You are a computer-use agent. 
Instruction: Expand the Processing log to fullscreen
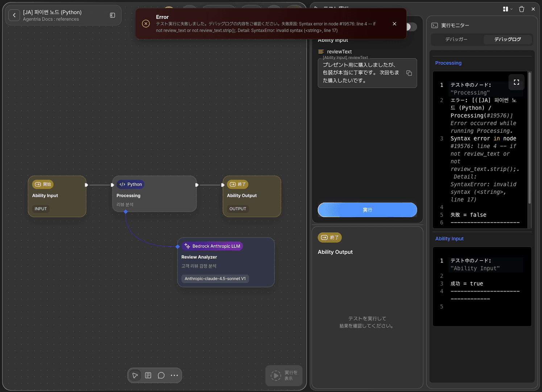(516, 82)
